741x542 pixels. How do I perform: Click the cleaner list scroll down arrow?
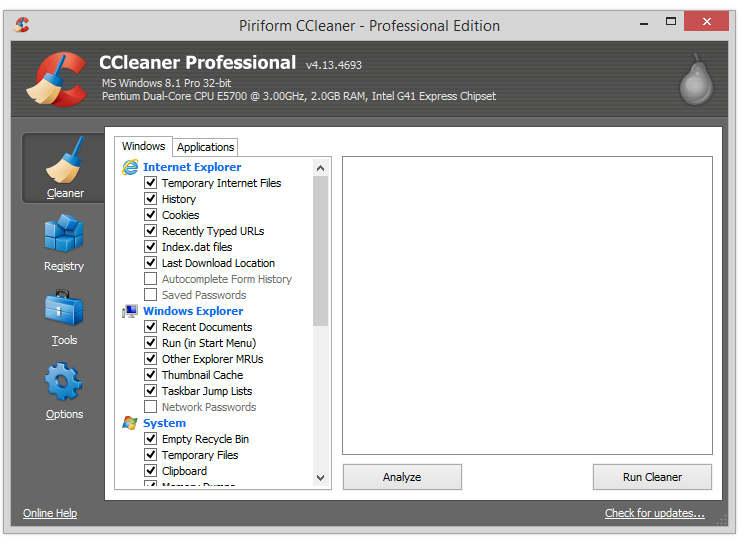click(x=320, y=478)
